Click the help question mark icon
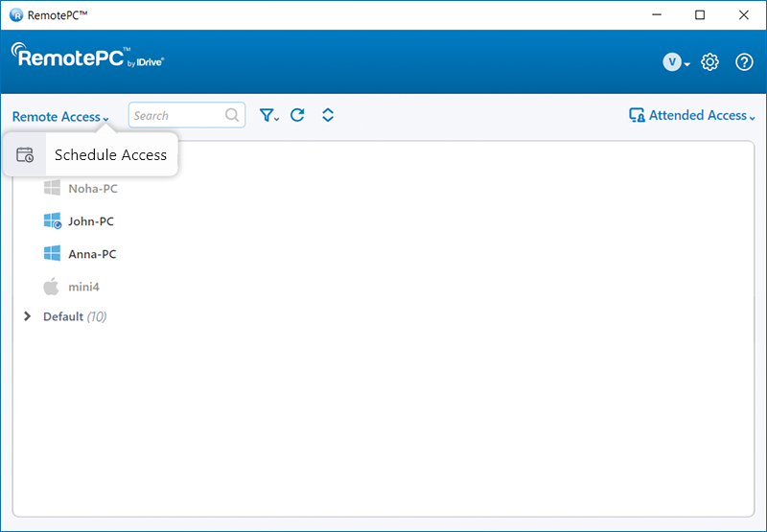This screenshot has width=767, height=532. 744,62
